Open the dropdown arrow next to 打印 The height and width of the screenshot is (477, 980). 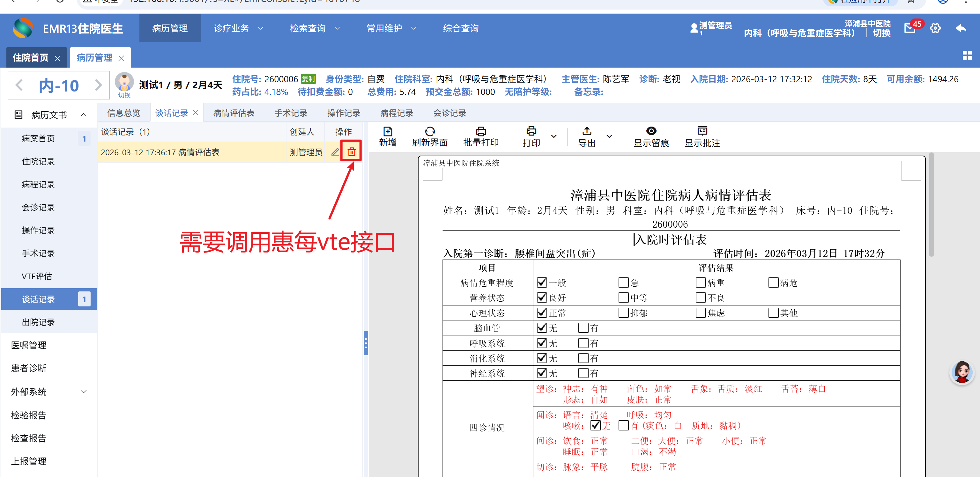pos(553,136)
